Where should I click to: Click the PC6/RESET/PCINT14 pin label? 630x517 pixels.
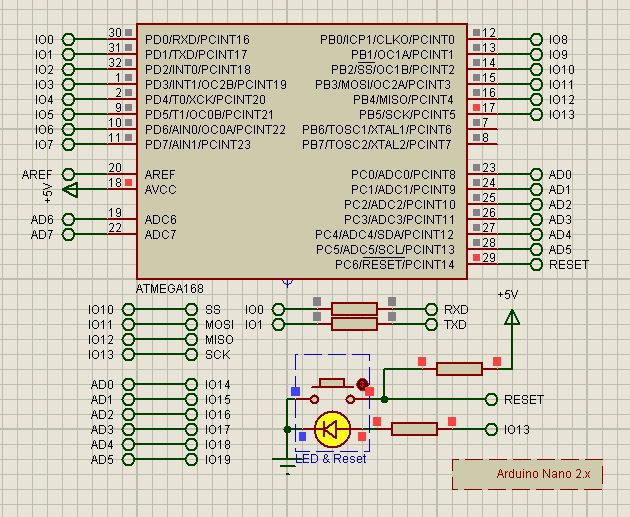[x=395, y=265]
